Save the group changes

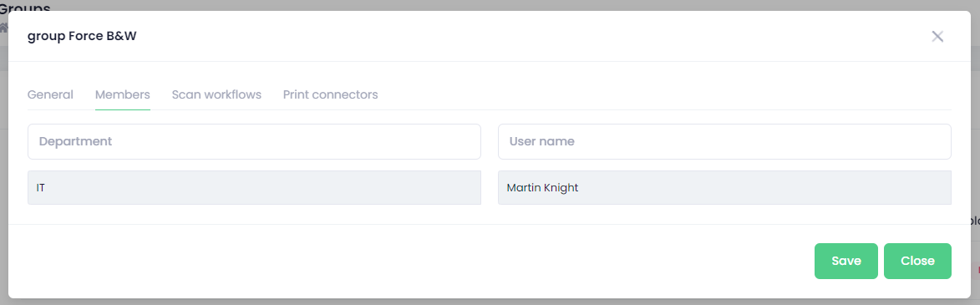point(846,262)
